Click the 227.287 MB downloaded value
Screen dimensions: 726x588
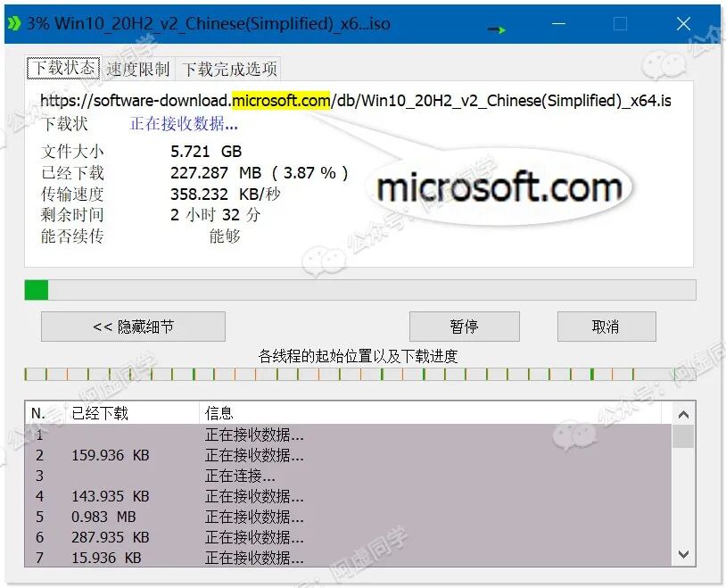coord(259,173)
